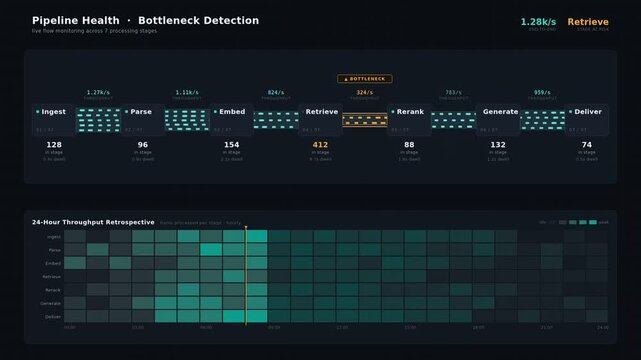Click the Embed-to-Retrieve flow lane

276,120
